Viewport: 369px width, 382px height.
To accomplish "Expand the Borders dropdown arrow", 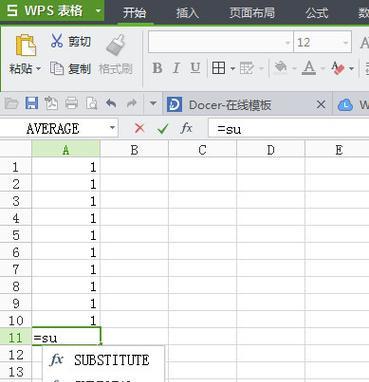I will (x=232, y=69).
